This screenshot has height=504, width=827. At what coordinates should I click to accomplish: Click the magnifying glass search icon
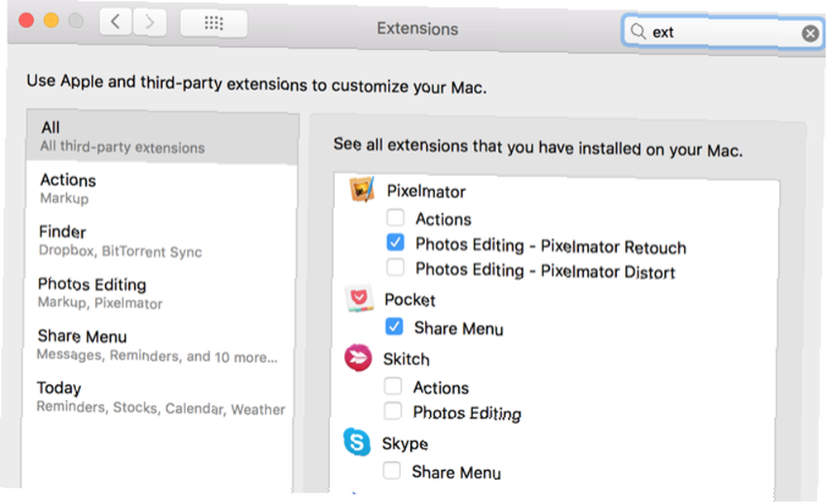pyautogui.click(x=638, y=31)
